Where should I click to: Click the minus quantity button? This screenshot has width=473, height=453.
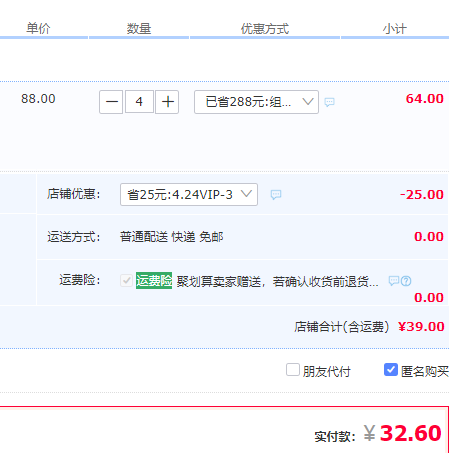point(111,102)
